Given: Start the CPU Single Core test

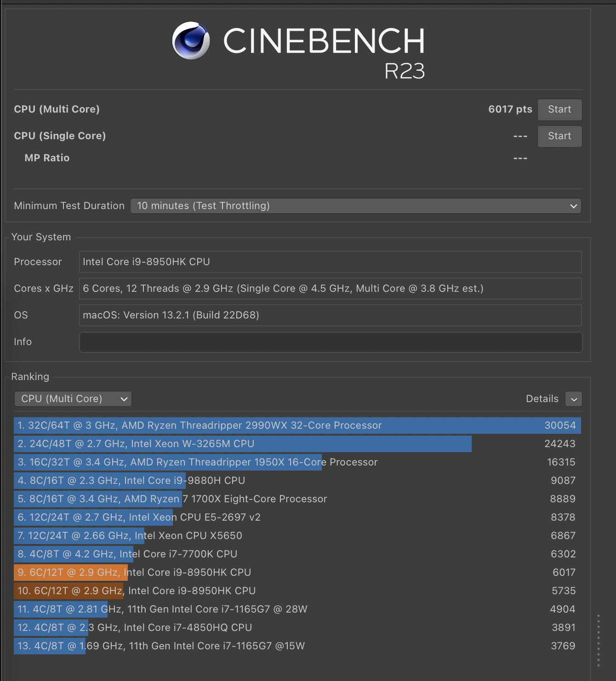Looking at the screenshot, I should pos(559,136).
